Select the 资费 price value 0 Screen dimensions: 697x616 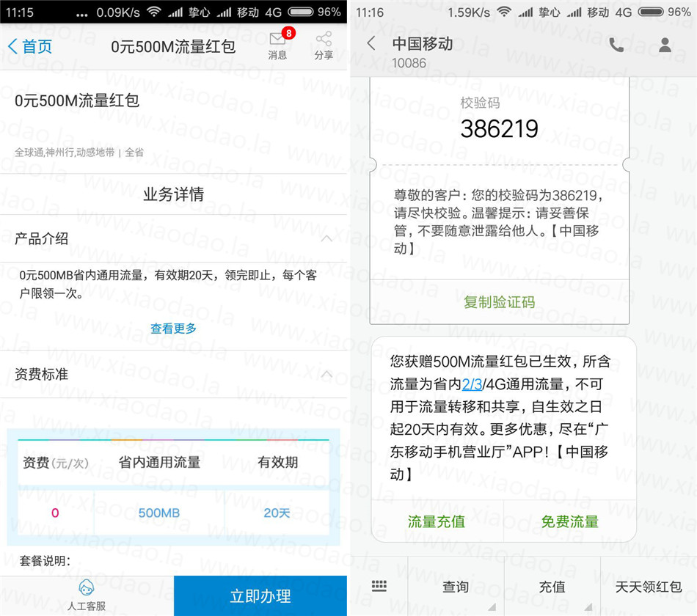[55, 513]
